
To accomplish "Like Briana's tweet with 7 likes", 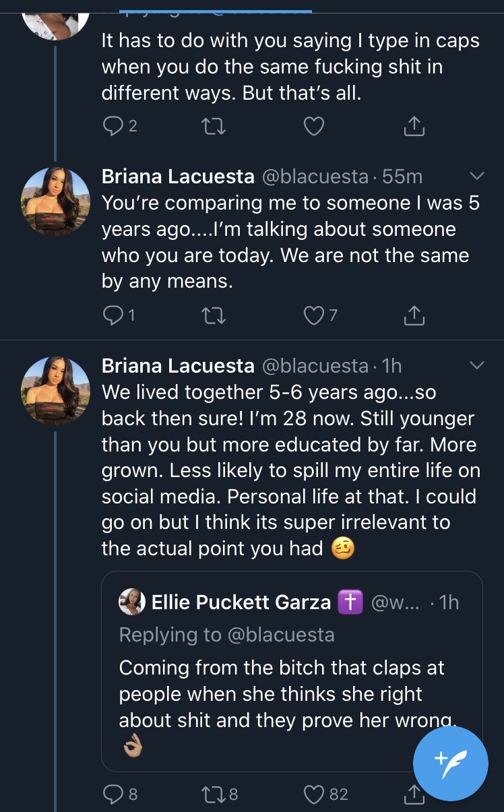I will coord(321,315).
